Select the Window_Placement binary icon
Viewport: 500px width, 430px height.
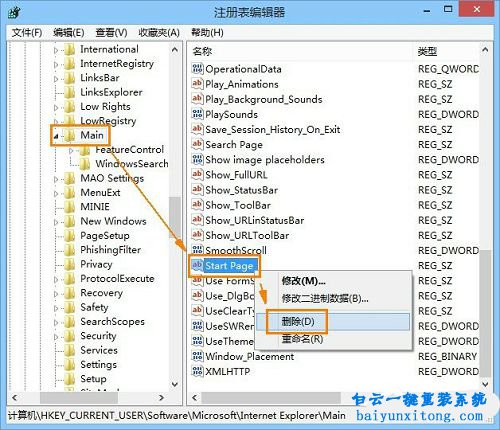pyautogui.click(x=197, y=356)
